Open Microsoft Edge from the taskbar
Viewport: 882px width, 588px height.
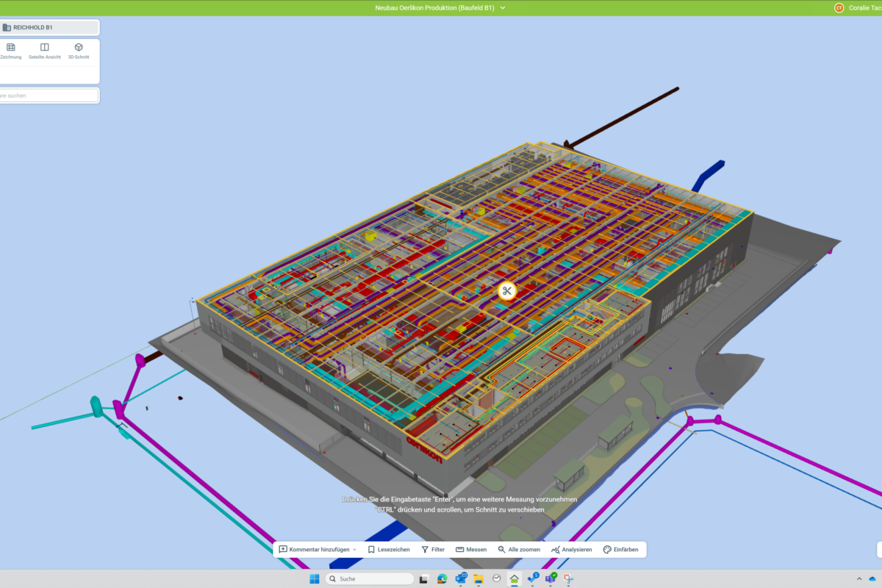(442, 578)
